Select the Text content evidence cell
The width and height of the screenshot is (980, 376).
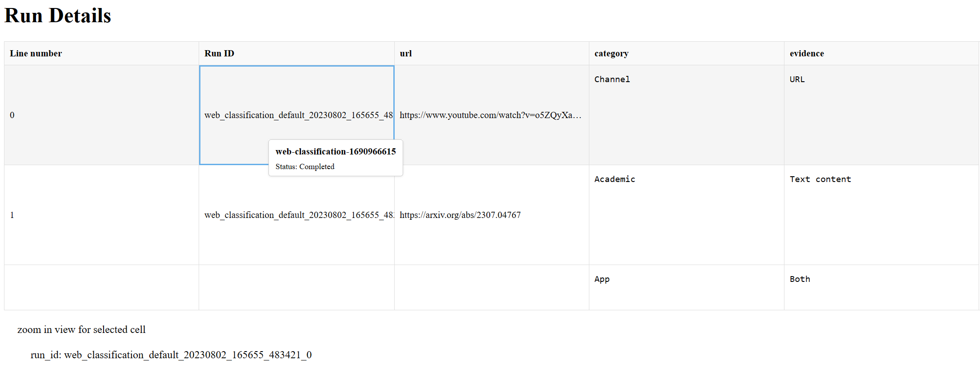[x=881, y=215]
